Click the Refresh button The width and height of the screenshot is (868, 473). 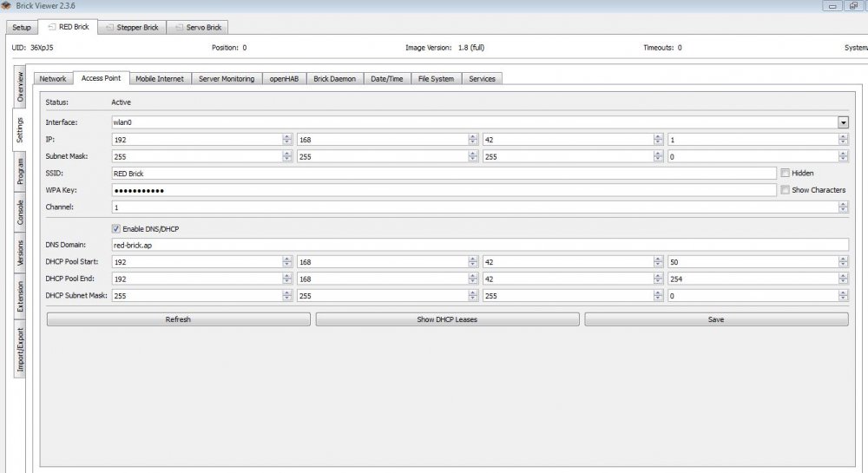pos(178,319)
